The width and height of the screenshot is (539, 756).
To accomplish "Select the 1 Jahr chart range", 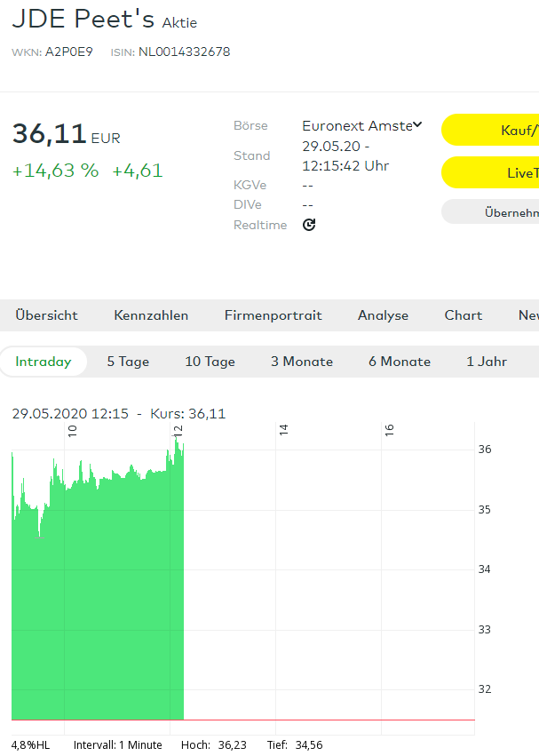I will click(487, 362).
